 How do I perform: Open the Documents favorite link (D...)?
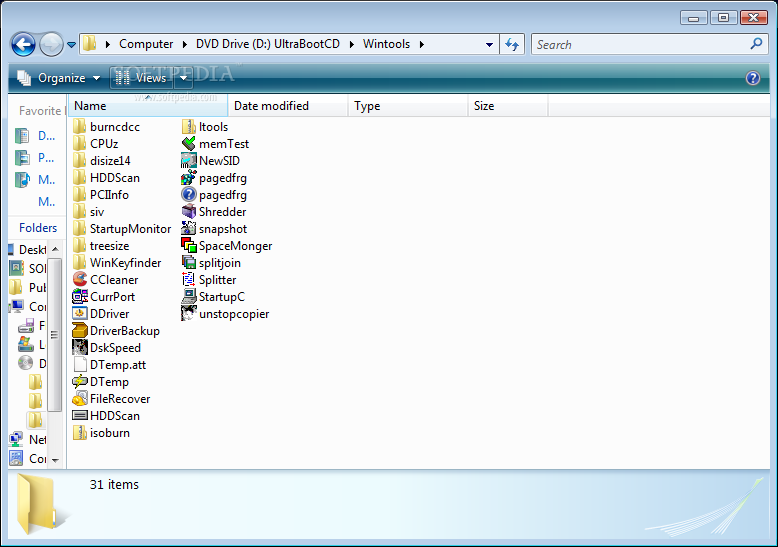pos(35,136)
